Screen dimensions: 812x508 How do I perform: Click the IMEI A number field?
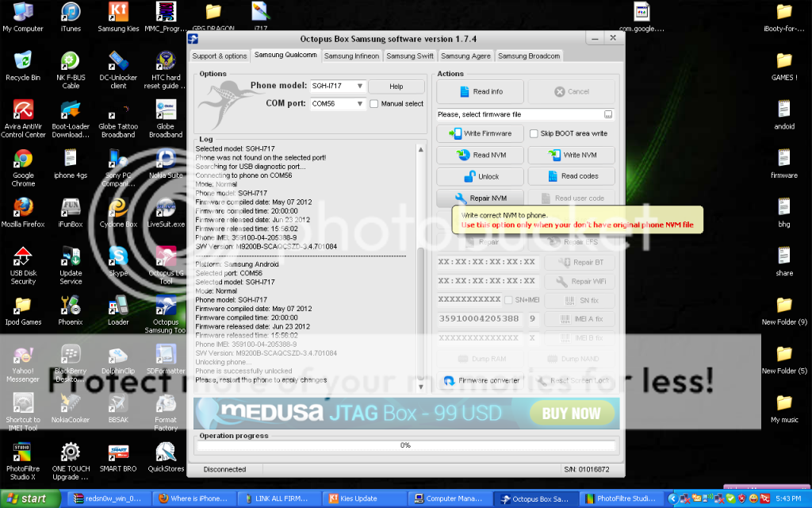point(479,319)
